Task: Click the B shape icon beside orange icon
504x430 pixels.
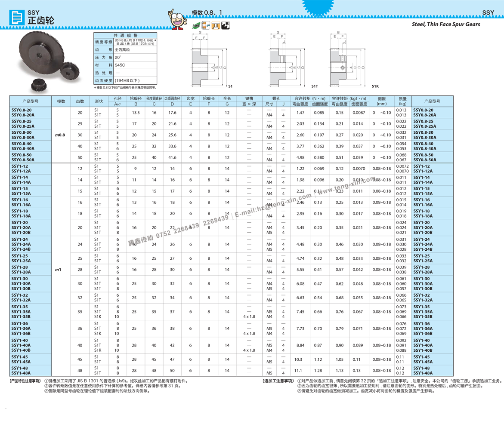Action: [x=226, y=25]
